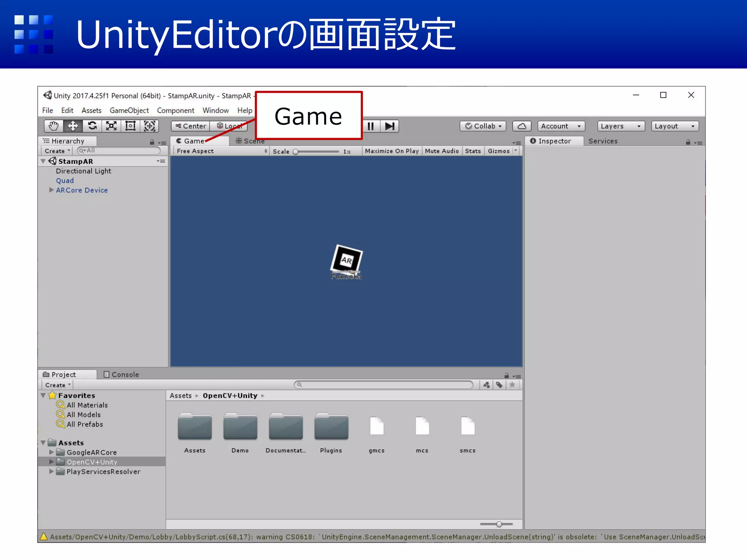
Task: Select the Move tool
Action: pyautogui.click(x=73, y=126)
